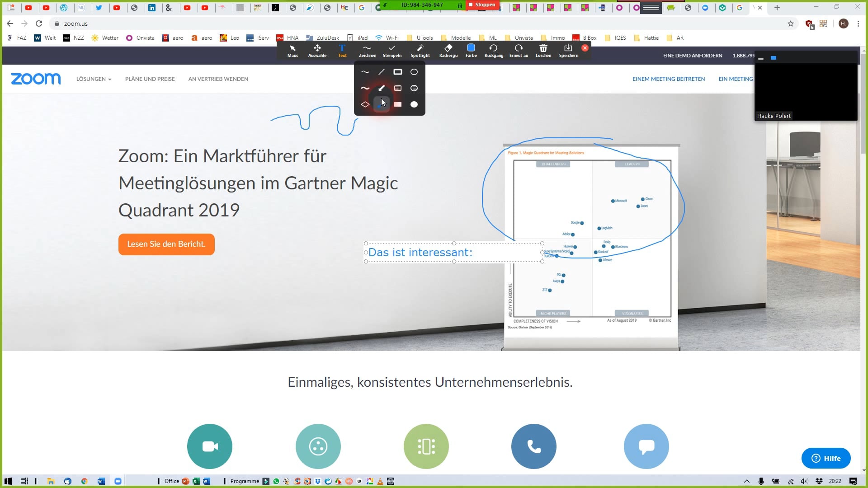Open the Onvista bookmarks folder

[x=519, y=38]
